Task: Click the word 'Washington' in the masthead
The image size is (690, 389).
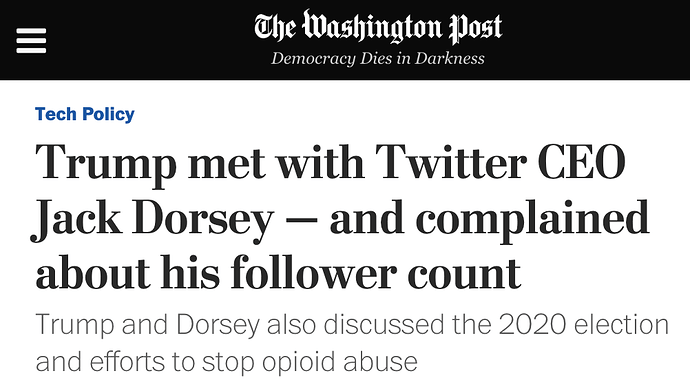Action: click(x=372, y=27)
